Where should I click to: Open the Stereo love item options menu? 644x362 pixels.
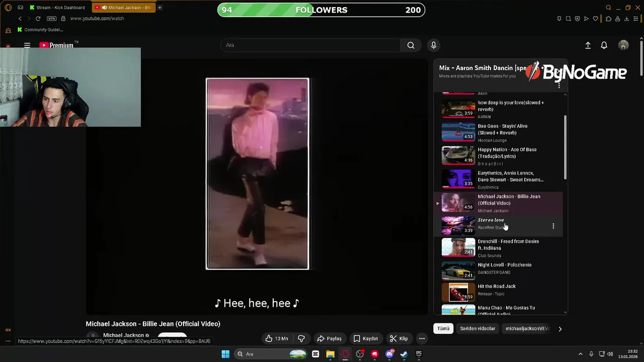tap(553, 226)
